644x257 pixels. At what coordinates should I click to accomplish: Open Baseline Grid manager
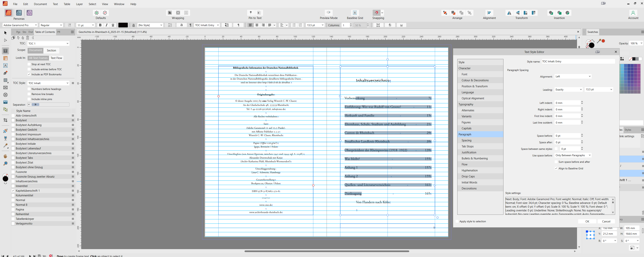tap(355, 13)
